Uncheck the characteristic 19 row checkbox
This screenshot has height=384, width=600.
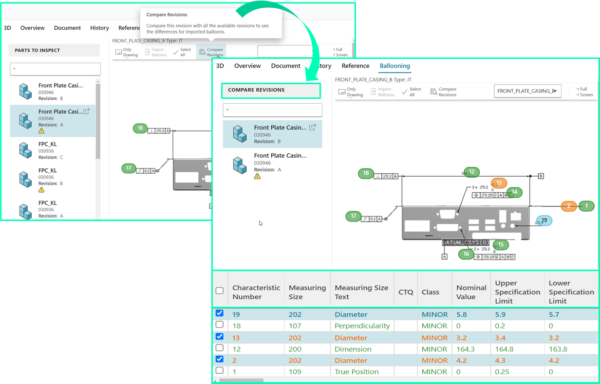point(219,313)
